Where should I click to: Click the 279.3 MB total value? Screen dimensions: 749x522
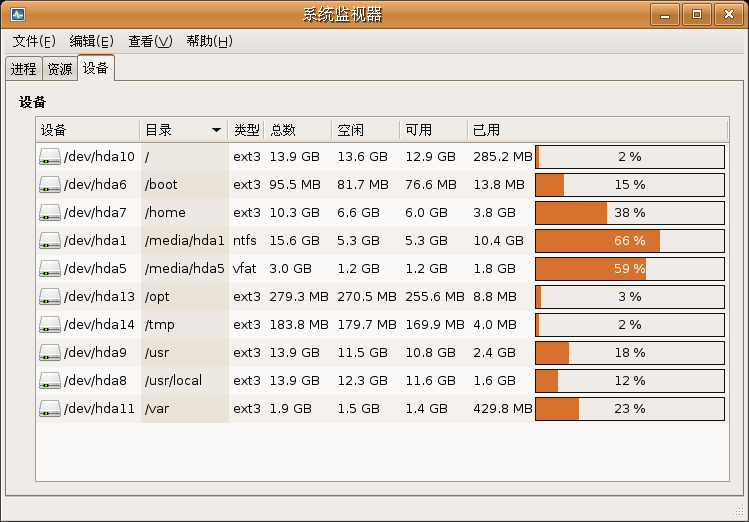299,297
